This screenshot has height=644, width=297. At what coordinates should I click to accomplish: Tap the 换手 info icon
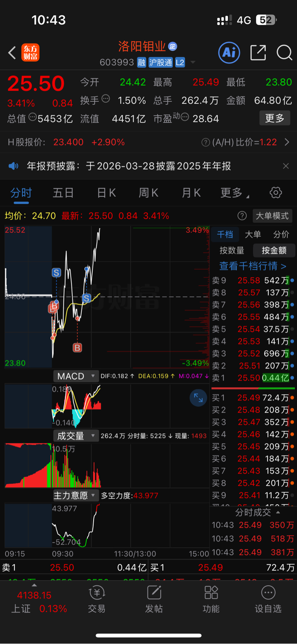pyautogui.click(x=106, y=99)
